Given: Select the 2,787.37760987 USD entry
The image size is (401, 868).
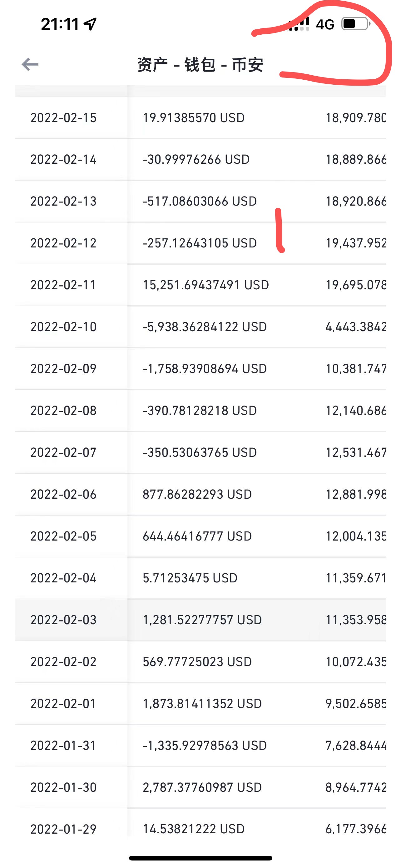Looking at the screenshot, I should tap(202, 787).
